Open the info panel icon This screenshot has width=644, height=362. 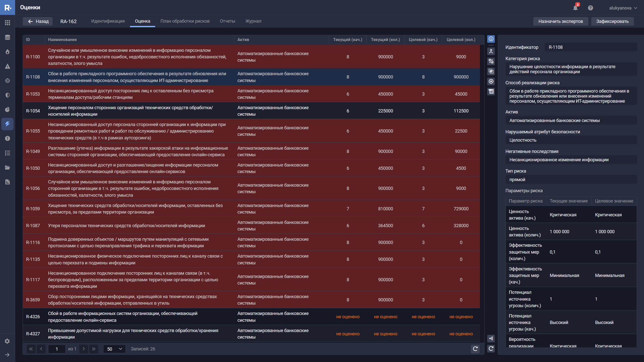pyautogui.click(x=491, y=39)
